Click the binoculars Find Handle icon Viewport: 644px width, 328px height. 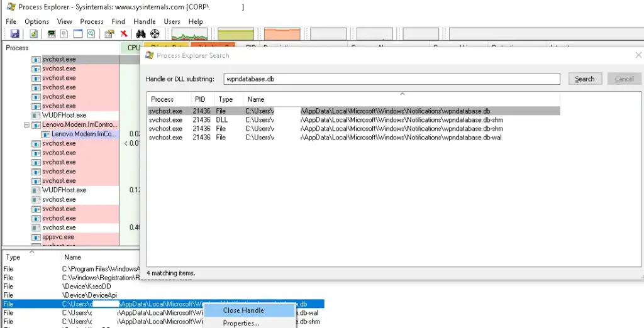click(x=141, y=34)
